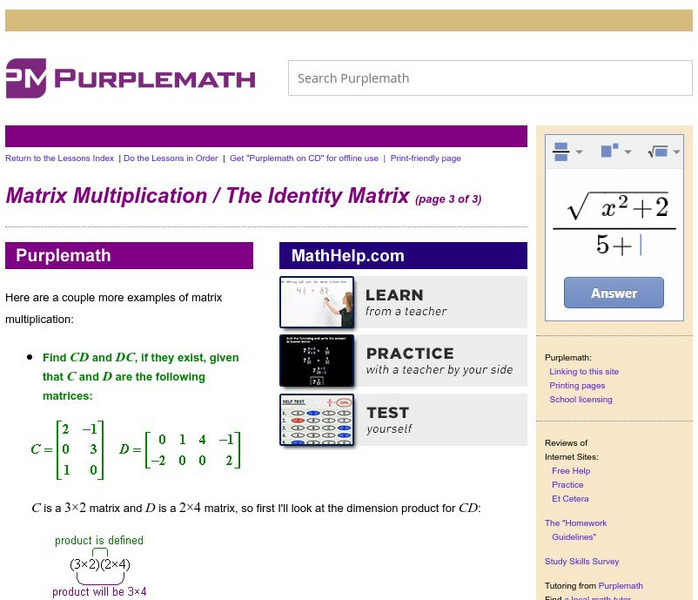The height and width of the screenshot is (600, 698).
Task: Open the School licensing link
Action: point(580,399)
